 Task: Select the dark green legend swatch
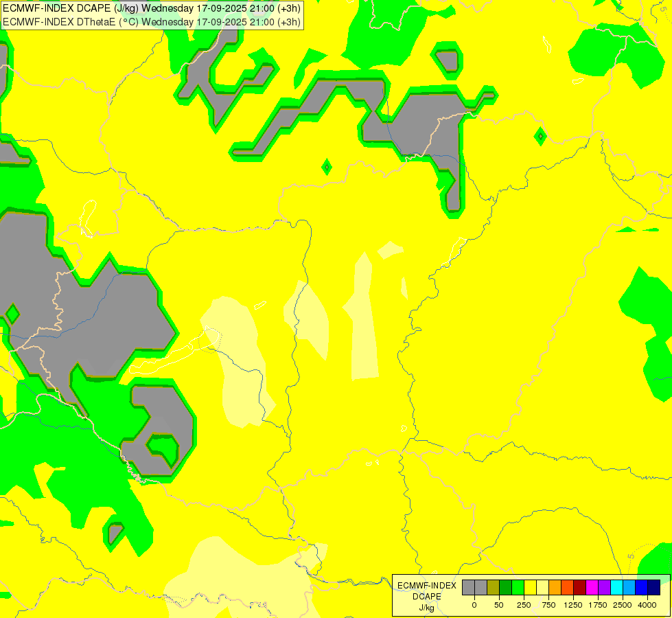coord(505,587)
